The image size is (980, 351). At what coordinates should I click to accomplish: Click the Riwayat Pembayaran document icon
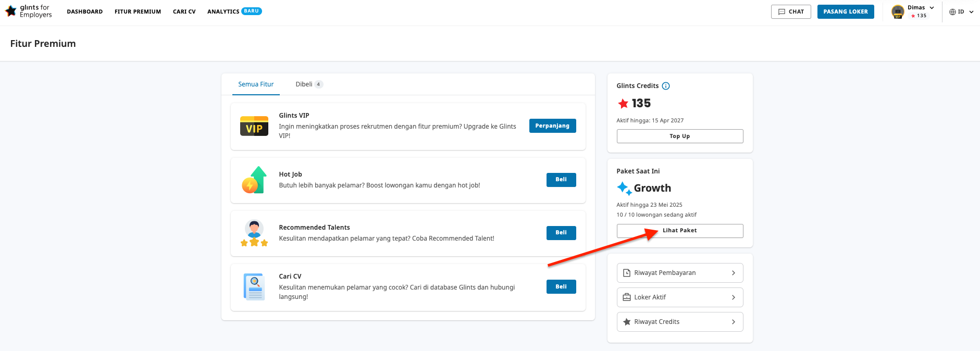tap(627, 273)
